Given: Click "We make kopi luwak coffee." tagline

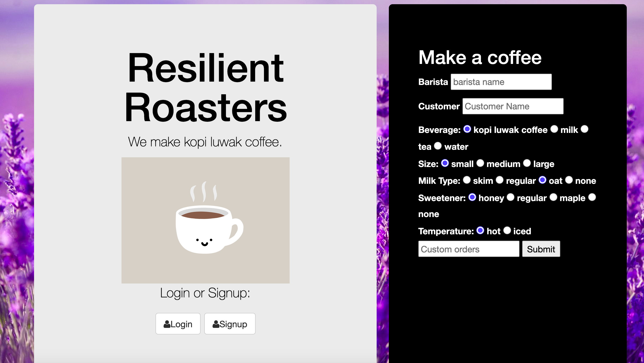Looking at the screenshot, I should (205, 142).
